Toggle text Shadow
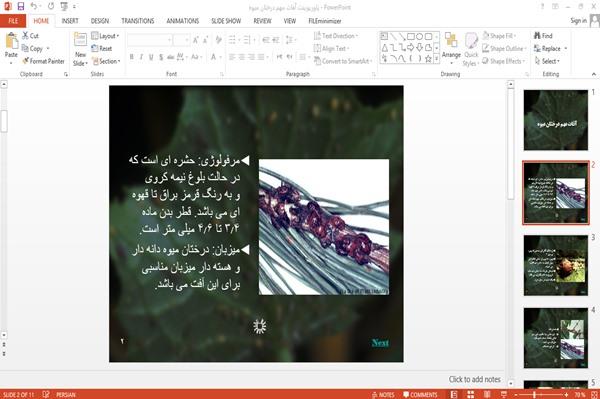The height and width of the screenshot is (399, 600). (161, 57)
